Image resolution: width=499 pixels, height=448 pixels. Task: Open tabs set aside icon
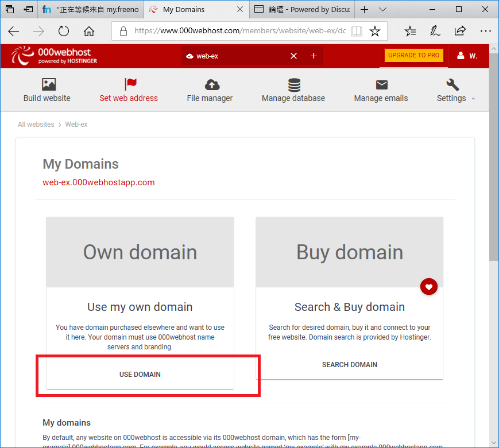coord(10,9)
